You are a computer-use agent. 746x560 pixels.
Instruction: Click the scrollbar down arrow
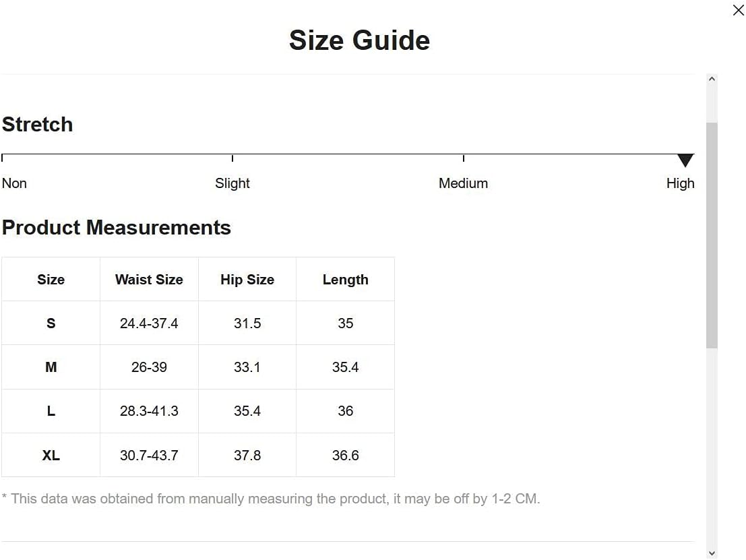pos(712,553)
